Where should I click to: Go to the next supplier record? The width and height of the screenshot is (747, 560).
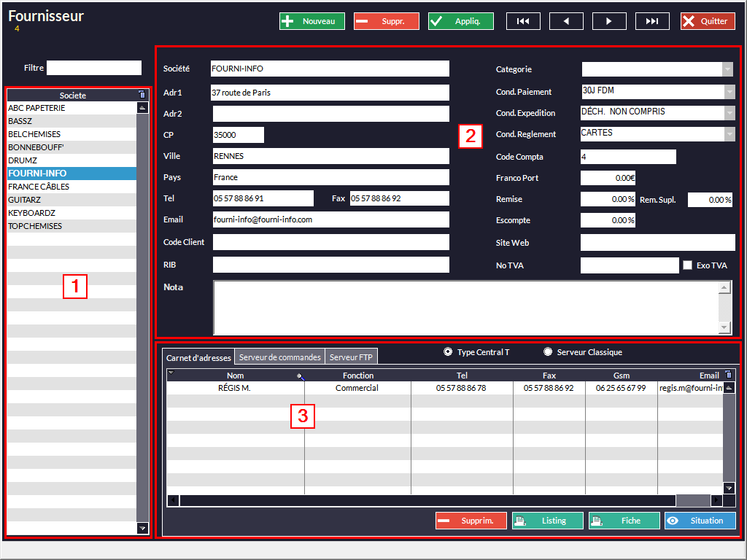click(609, 21)
